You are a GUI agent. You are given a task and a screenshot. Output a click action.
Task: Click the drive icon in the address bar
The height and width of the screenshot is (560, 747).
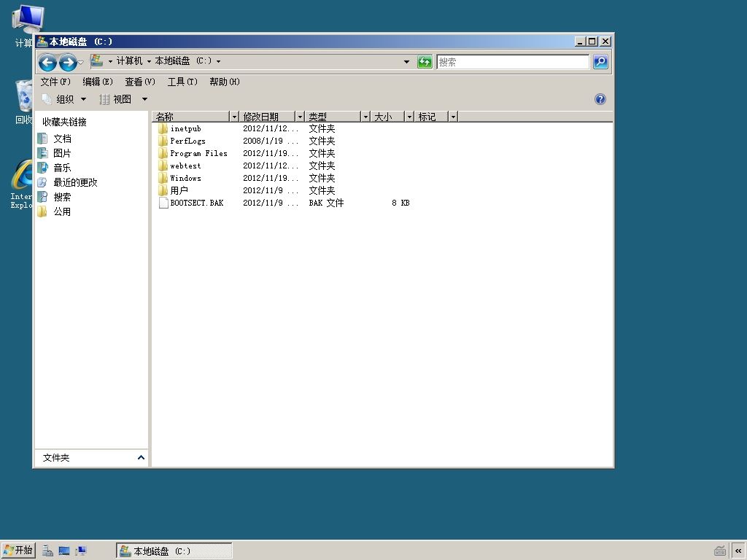[x=97, y=61]
